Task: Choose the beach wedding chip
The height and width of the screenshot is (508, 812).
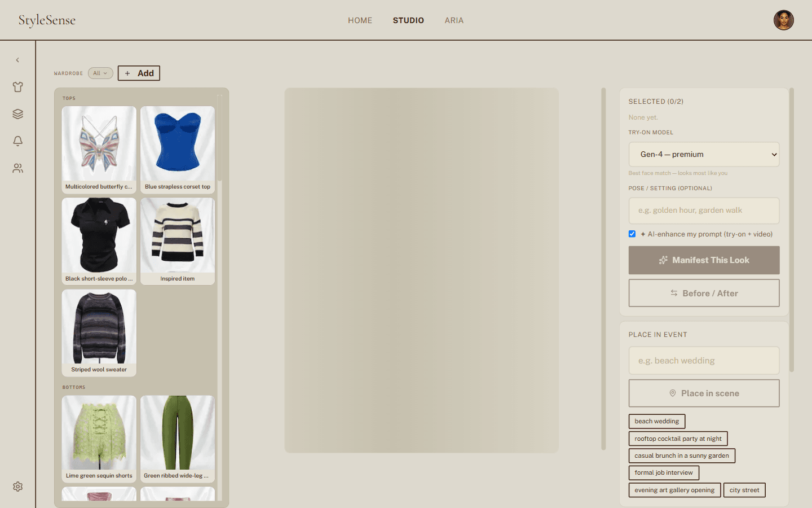Action: (657, 422)
